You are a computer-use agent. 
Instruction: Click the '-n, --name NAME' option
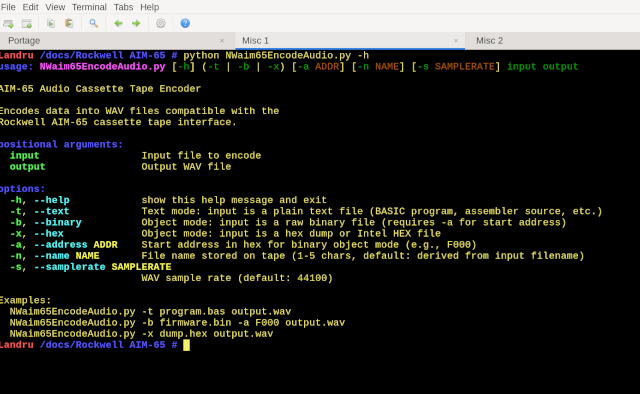[55, 256]
